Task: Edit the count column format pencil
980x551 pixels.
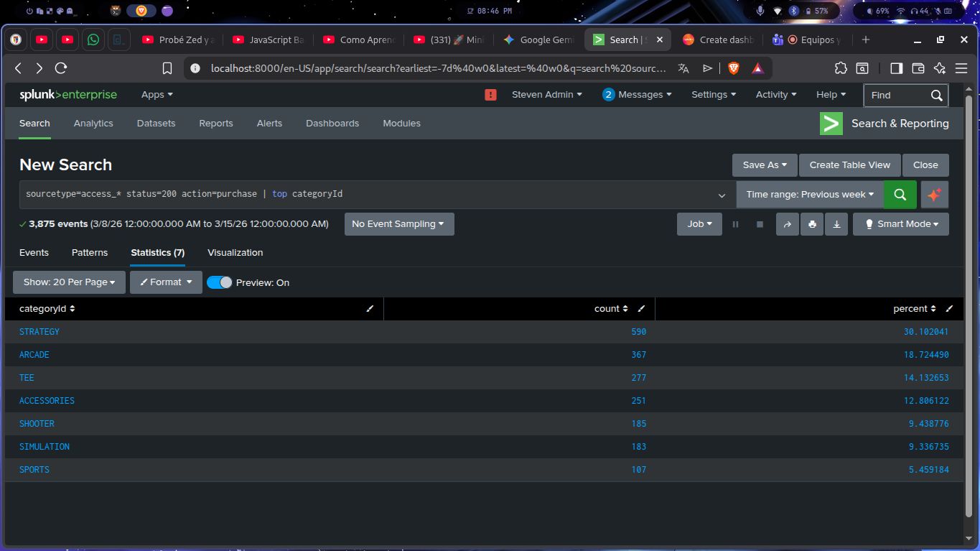Action: pos(641,309)
